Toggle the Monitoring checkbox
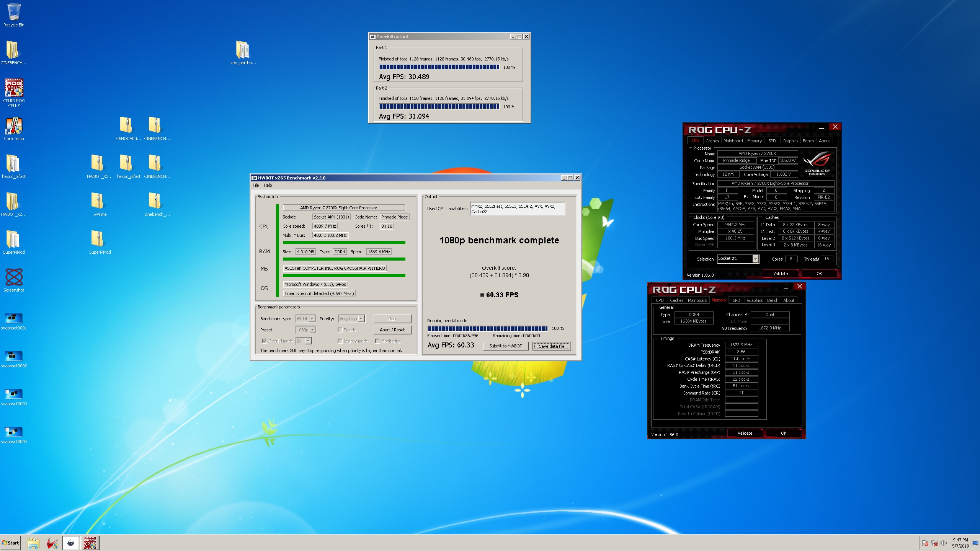Viewport: 980px width, 551px height. tap(377, 341)
